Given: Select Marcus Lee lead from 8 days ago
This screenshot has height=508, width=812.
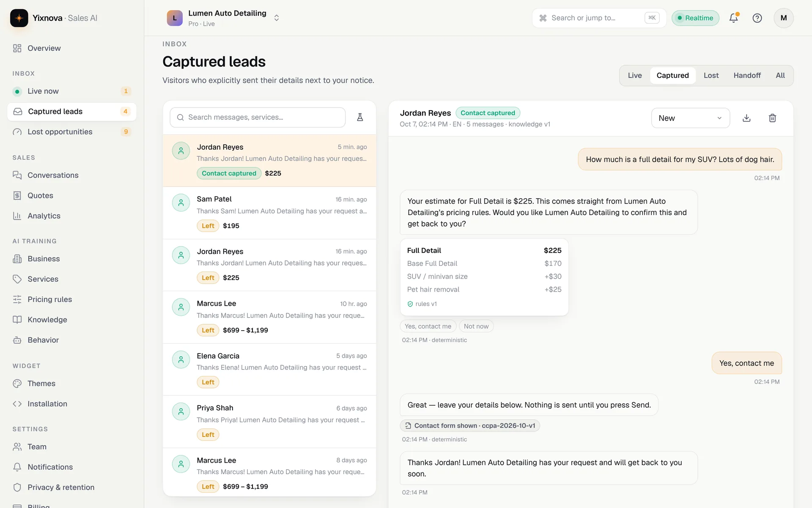Looking at the screenshot, I should click(x=269, y=472).
